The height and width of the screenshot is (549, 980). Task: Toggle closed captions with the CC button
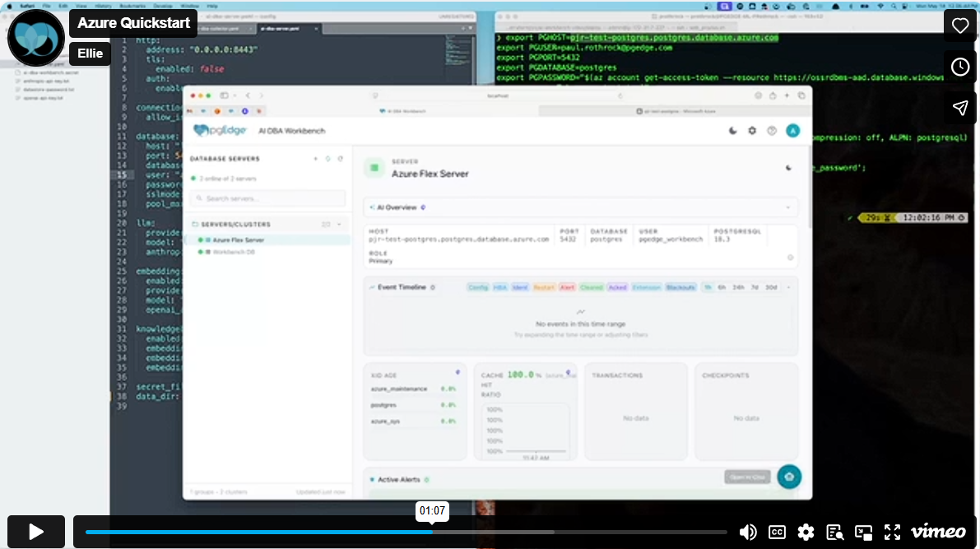coord(777,532)
